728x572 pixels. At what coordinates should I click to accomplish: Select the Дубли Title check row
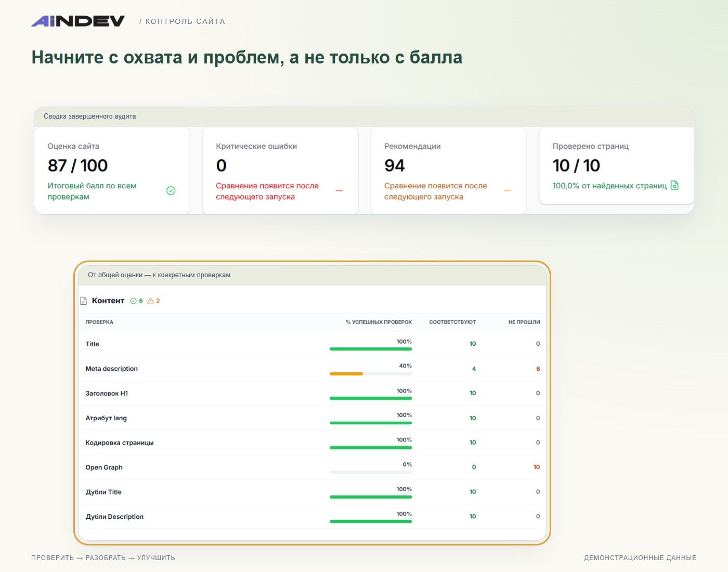pyautogui.click(x=312, y=492)
